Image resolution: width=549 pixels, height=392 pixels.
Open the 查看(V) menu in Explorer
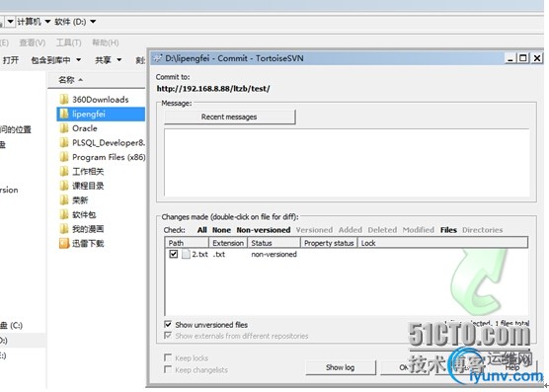pyautogui.click(x=33, y=42)
